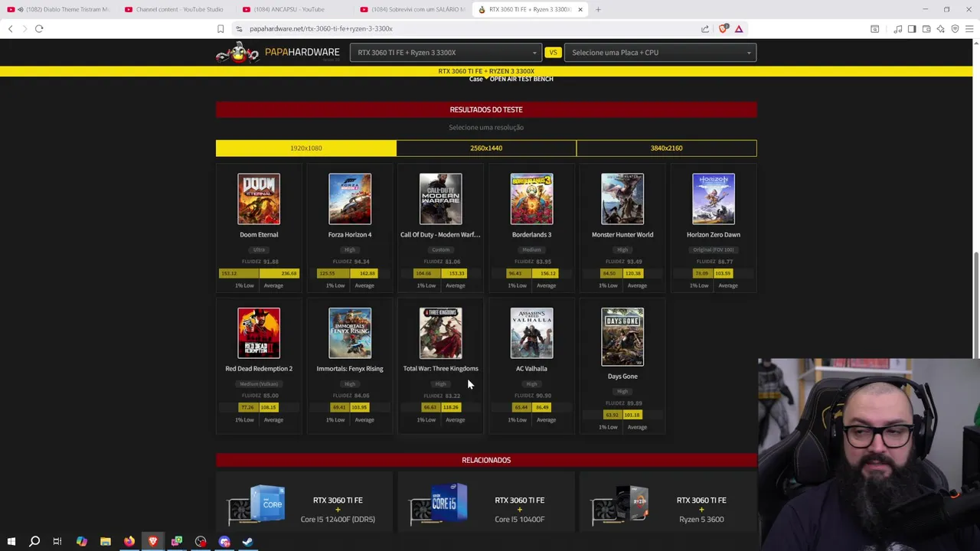The width and height of the screenshot is (980, 551).
Task: Click the Forza Horizon 4 cover thumbnail
Action: tap(350, 199)
